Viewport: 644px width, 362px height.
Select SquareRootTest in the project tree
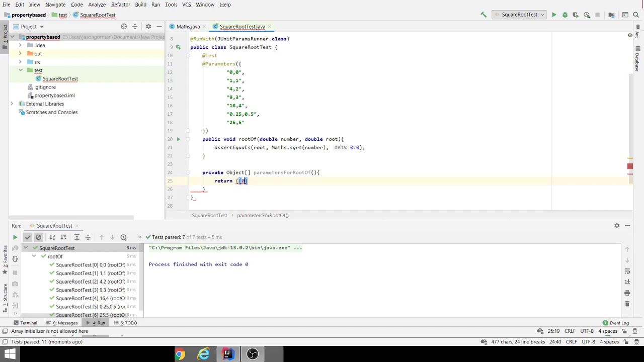point(60,79)
